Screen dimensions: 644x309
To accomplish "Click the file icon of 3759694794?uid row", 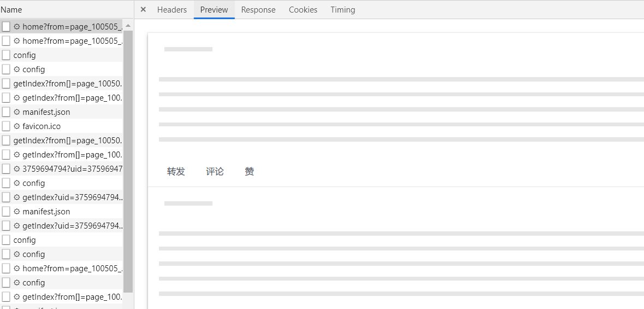I will point(6,168).
